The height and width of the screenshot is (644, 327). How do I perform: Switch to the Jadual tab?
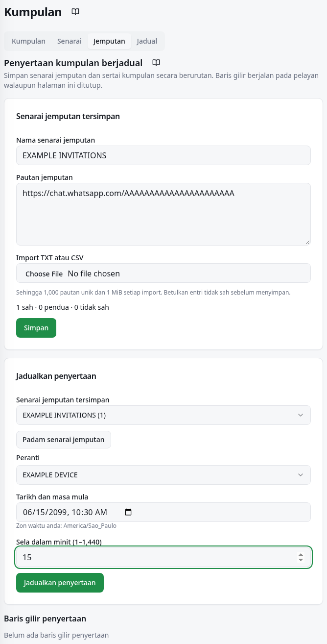click(x=147, y=41)
